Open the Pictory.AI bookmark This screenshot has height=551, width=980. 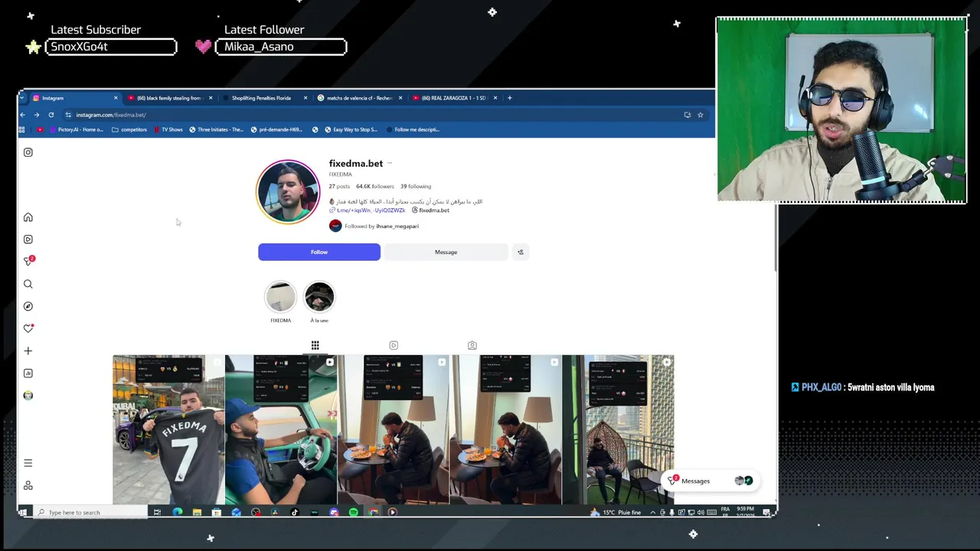(76, 129)
